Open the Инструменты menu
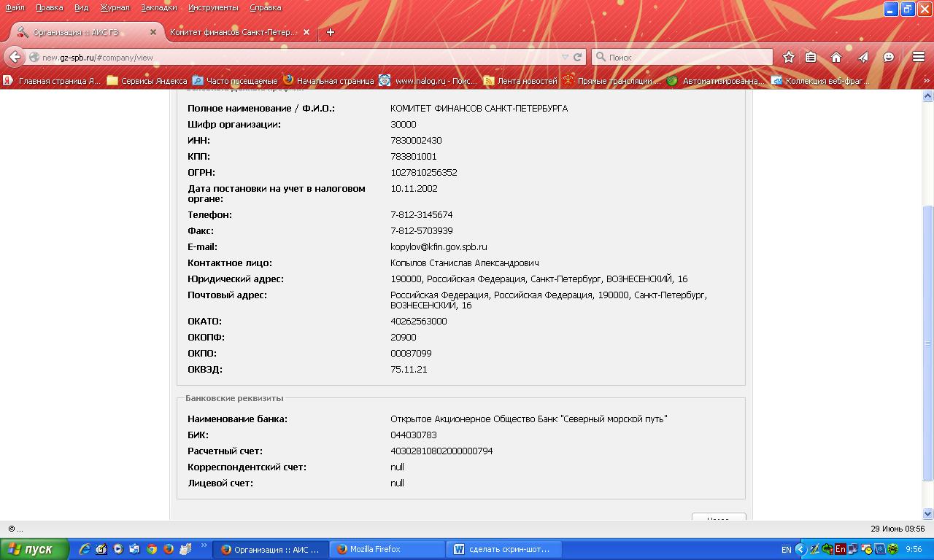This screenshot has width=934, height=560. tap(213, 7)
